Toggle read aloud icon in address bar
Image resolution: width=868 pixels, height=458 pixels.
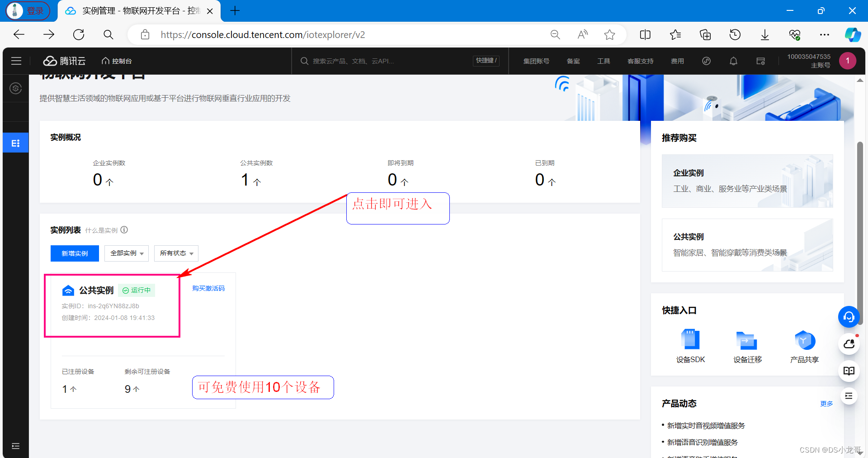(583, 34)
